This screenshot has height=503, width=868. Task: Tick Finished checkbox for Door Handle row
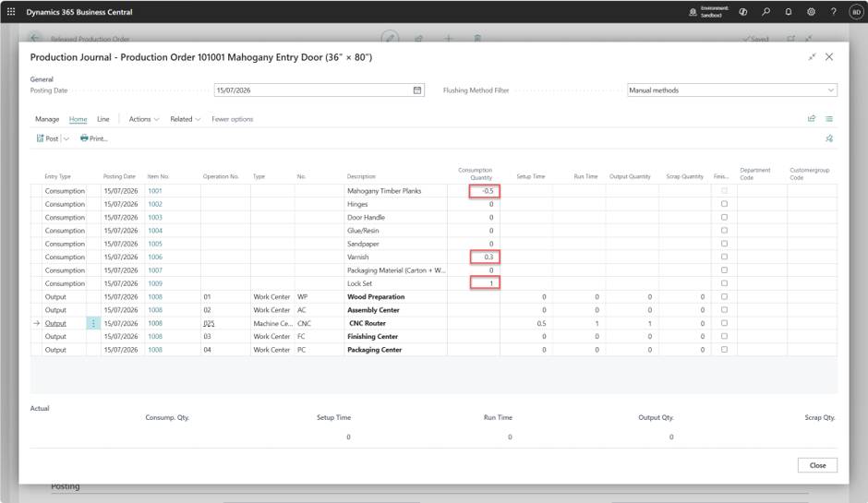click(724, 217)
